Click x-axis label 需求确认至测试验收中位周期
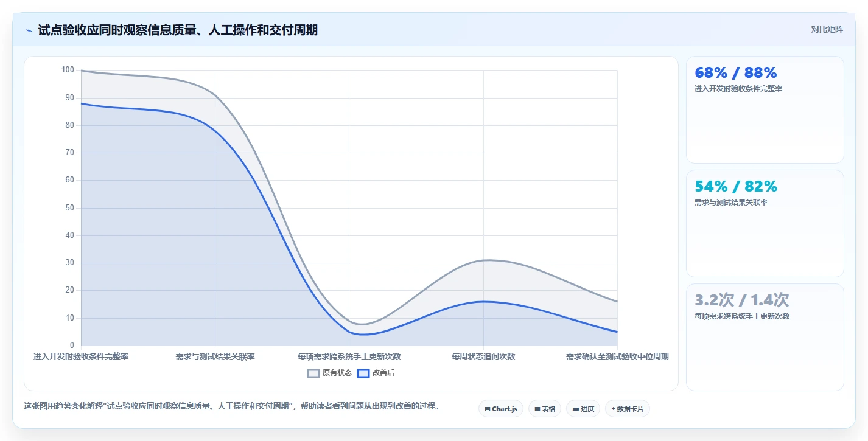The width and height of the screenshot is (868, 441). [x=617, y=356]
